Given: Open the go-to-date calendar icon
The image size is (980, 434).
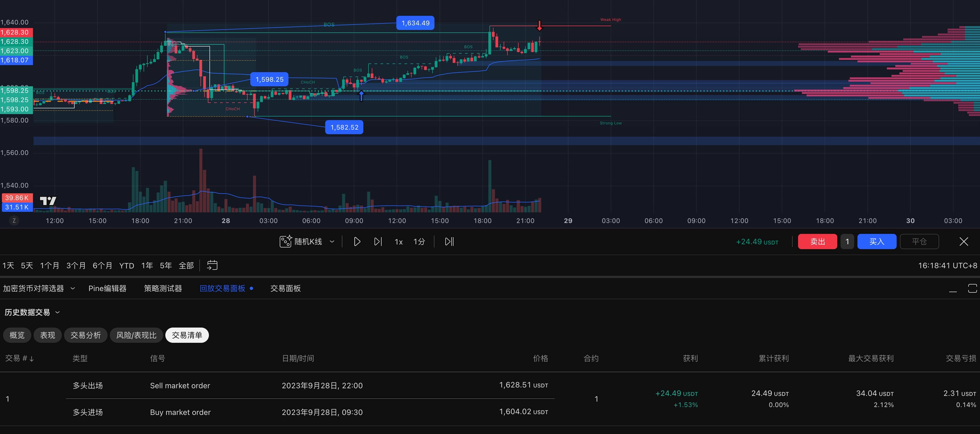Looking at the screenshot, I should [212, 265].
